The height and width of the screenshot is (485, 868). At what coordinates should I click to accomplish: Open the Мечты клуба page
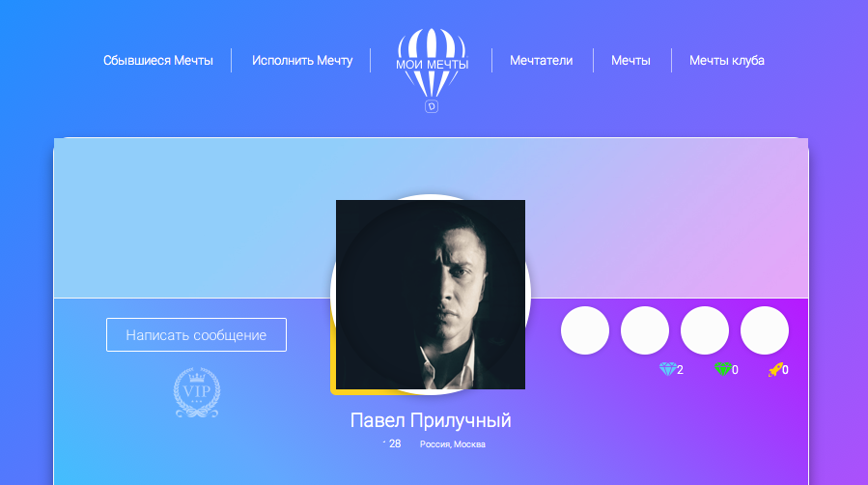[727, 60]
